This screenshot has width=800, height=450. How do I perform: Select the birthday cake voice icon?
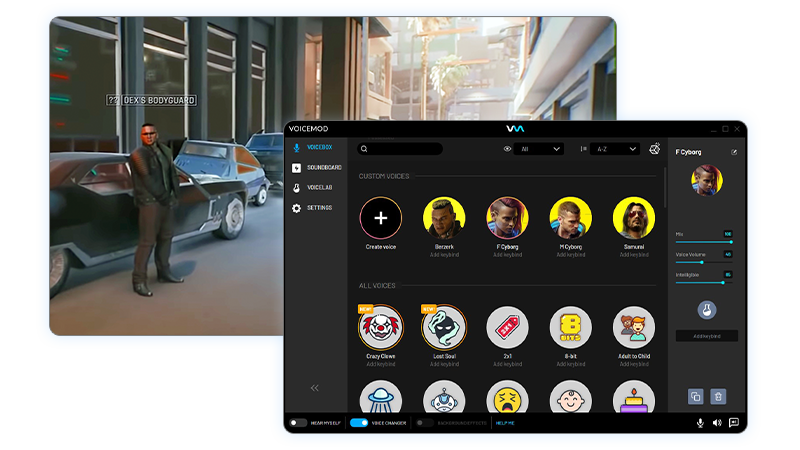[634, 397]
